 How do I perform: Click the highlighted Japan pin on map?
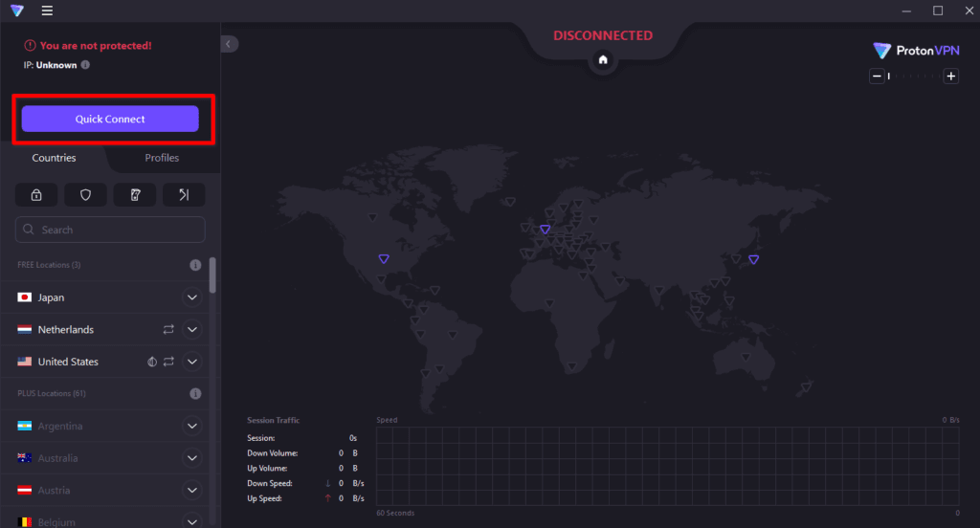(x=754, y=259)
